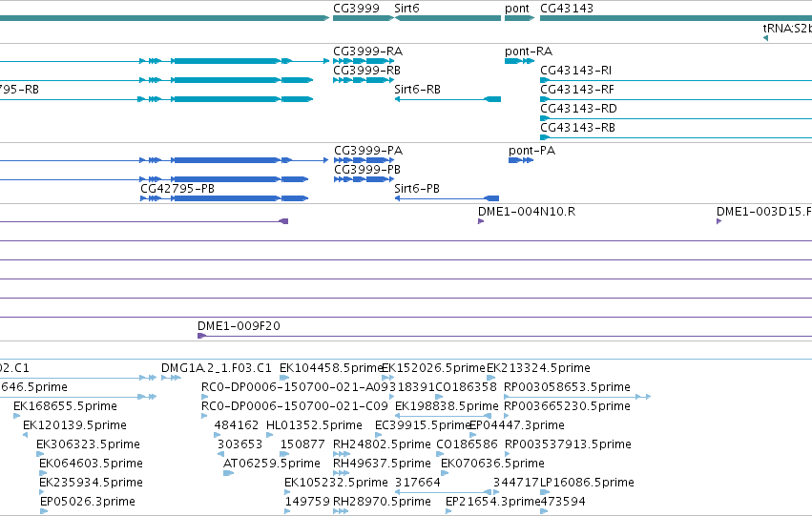812x516 pixels.
Task: Click the DME1-009F20 purple start marker
Action: 201,336
